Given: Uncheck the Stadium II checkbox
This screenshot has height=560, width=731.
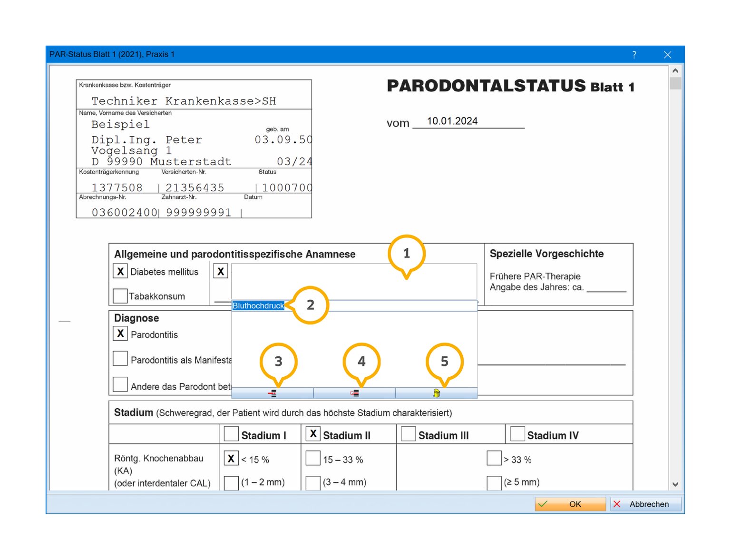Looking at the screenshot, I should (313, 434).
